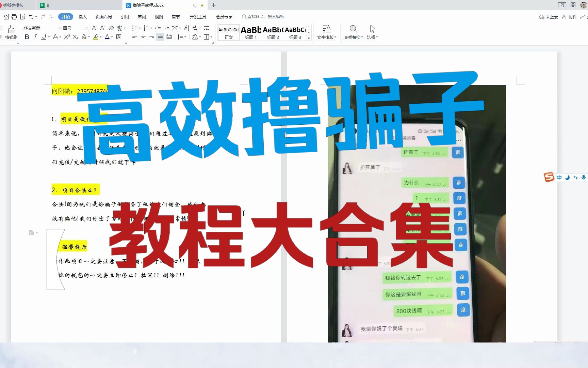Apply the 标题 1 style
This screenshot has width=588, height=368.
coord(251,33)
